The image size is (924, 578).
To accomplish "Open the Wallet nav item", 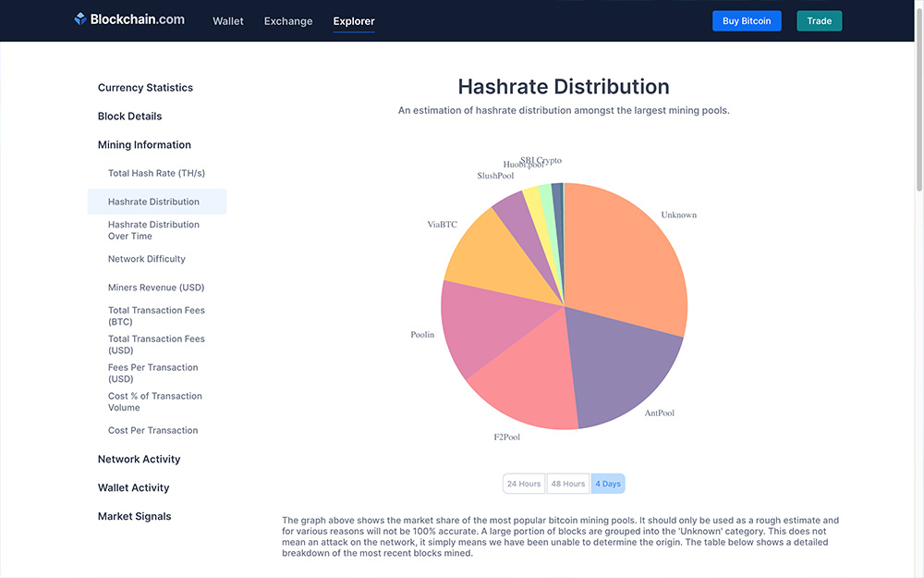I will pos(227,21).
